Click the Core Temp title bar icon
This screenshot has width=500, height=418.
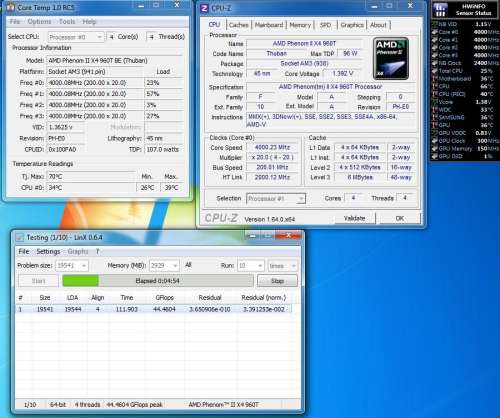click(11, 7)
